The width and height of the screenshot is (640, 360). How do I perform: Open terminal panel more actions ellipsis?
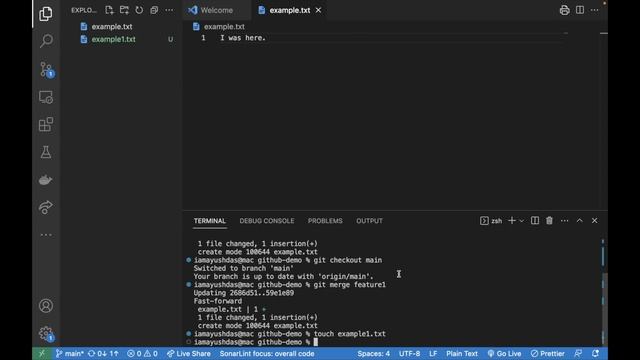tap(564, 220)
